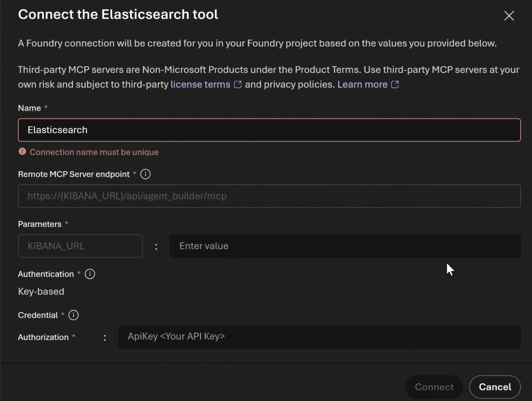Open the Learn more link
Image resolution: width=532 pixels, height=401 pixels.
pyautogui.click(x=362, y=84)
